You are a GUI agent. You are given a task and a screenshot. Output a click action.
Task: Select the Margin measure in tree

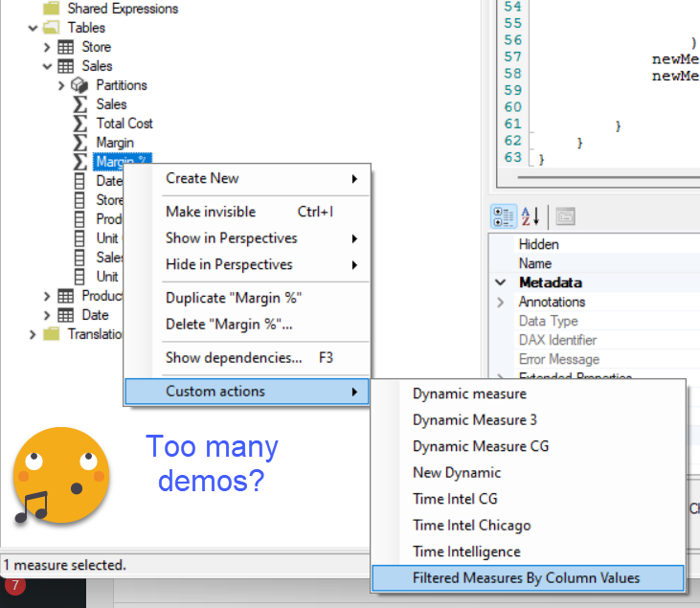point(115,143)
